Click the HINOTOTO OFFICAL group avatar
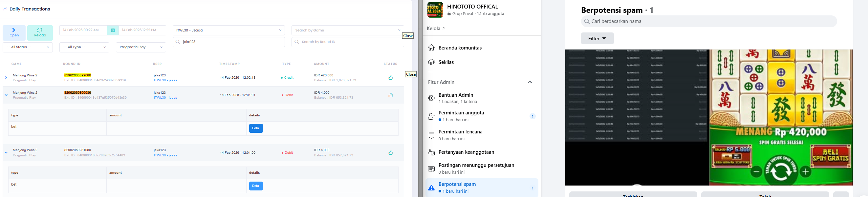Screen dimensions: 868x197 click(435, 10)
